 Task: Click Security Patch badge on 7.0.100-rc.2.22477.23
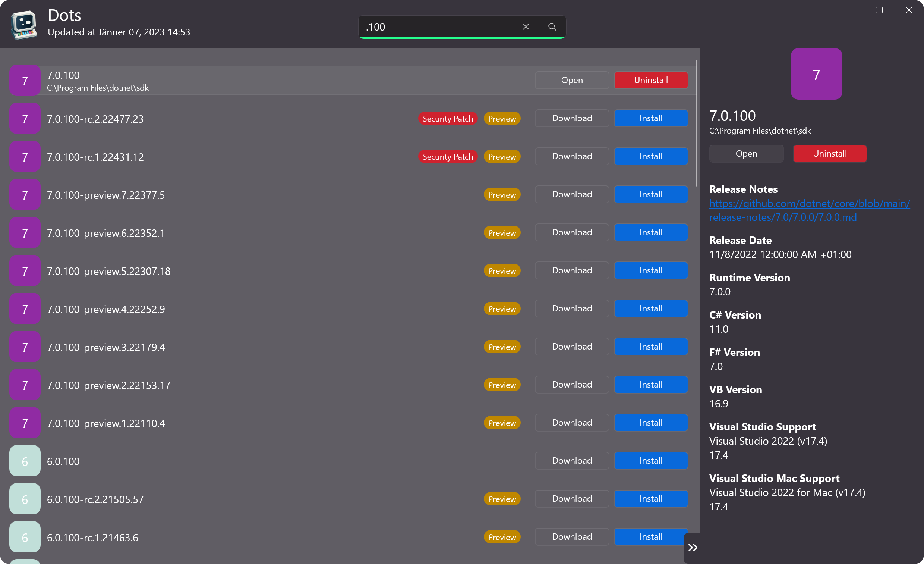tap(447, 119)
